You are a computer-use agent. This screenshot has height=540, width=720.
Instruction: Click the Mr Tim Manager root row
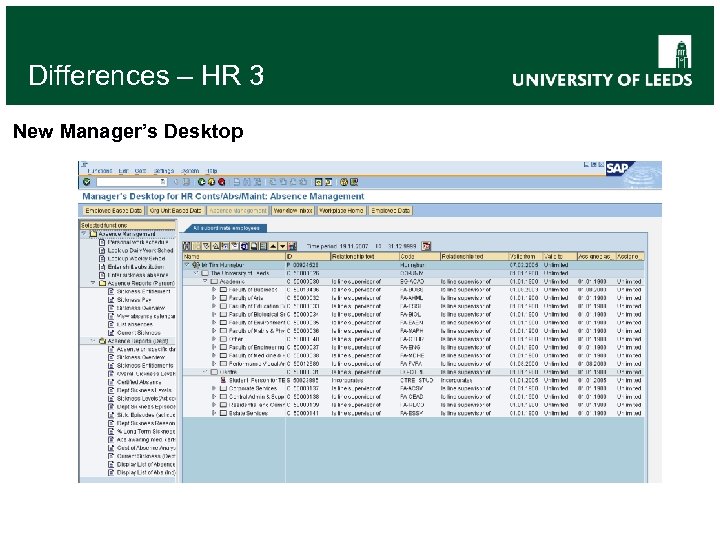(x=413, y=265)
